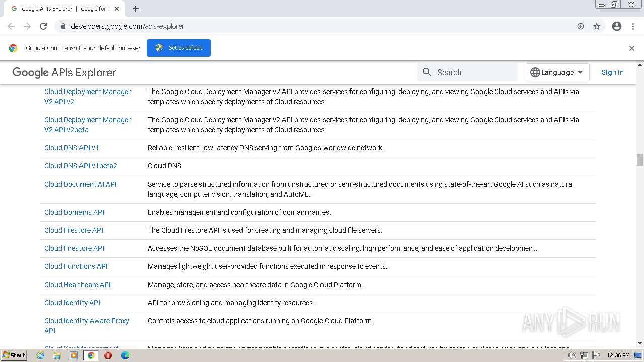Open Cloud Healthcare API link
The width and height of the screenshot is (644, 362).
click(x=77, y=285)
